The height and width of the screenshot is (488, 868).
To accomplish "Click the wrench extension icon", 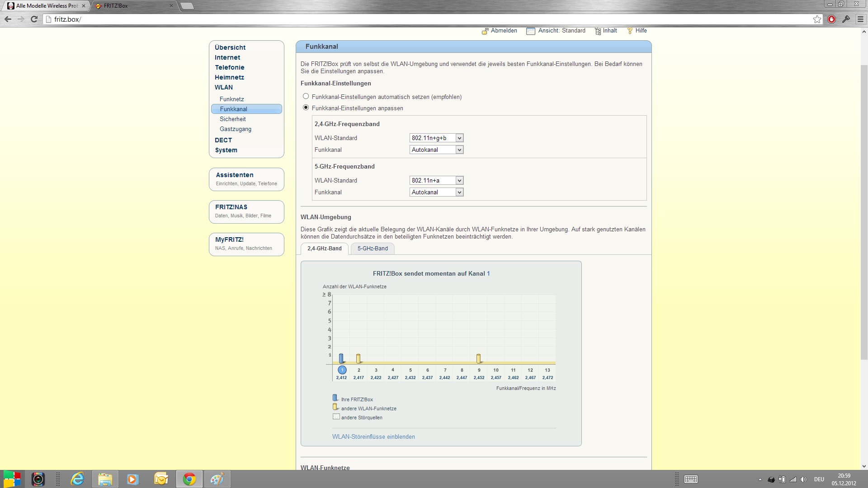I will 846,19.
